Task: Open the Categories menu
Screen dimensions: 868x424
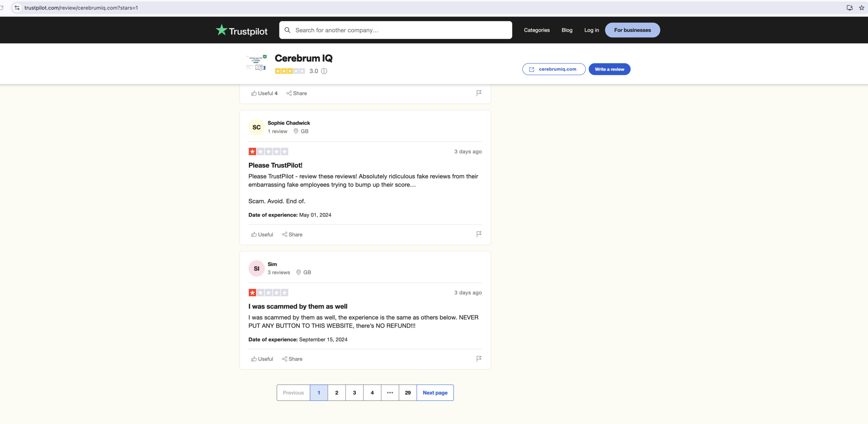Action: pos(537,30)
